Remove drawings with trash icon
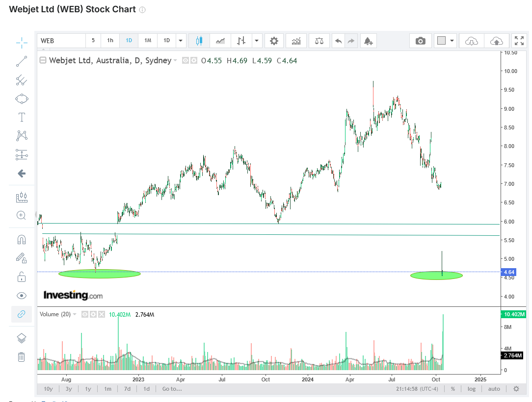The height and width of the screenshot is (402, 532). 22,357
